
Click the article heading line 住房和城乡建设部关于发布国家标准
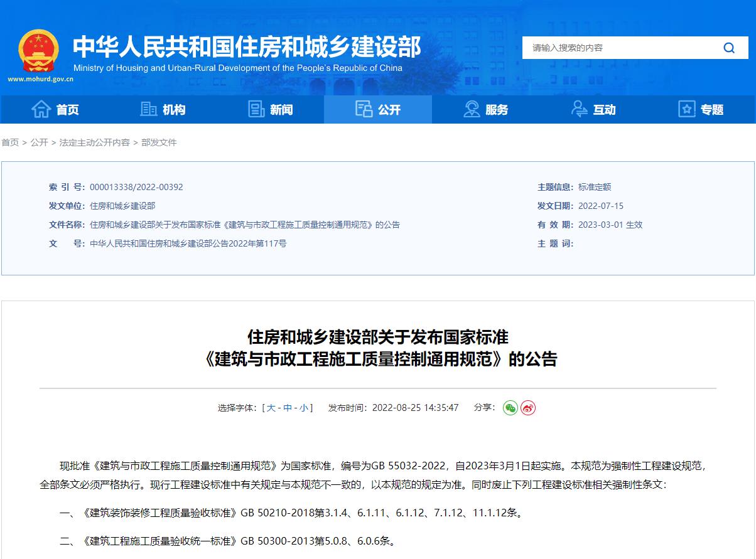click(378, 337)
